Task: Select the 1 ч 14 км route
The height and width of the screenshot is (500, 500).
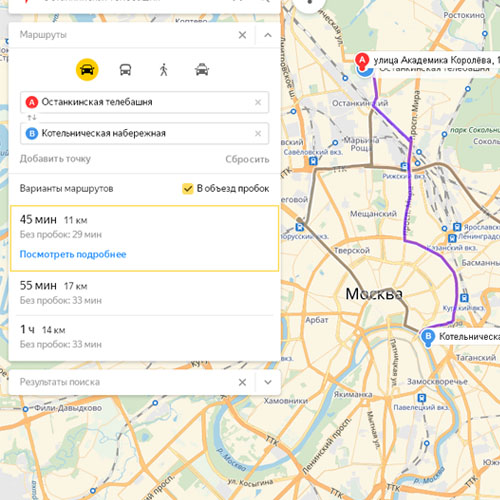Action: point(144,337)
